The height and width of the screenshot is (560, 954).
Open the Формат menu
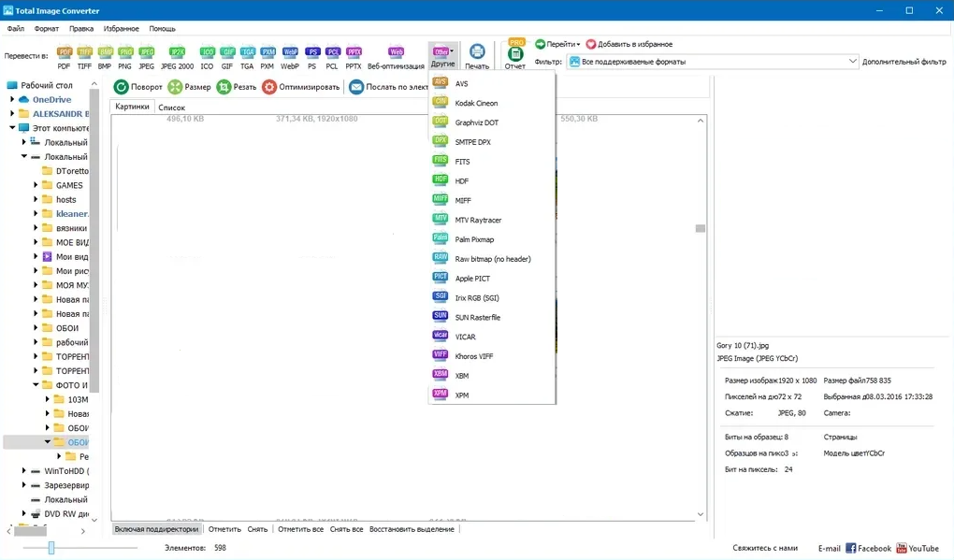(x=47, y=29)
